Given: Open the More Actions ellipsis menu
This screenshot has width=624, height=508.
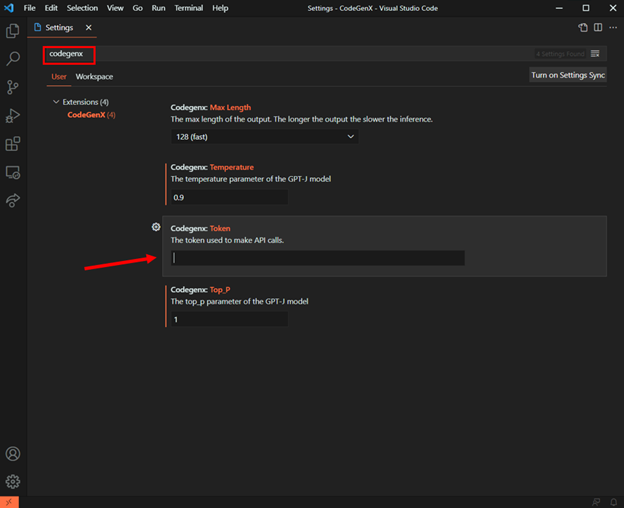Looking at the screenshot, I should click(x=613, y=27).
